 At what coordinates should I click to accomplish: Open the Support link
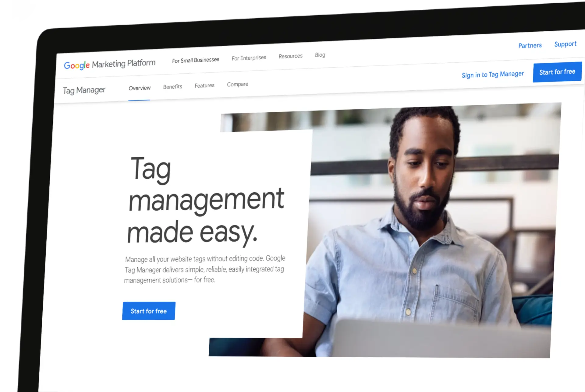click(x=565, y=44)
